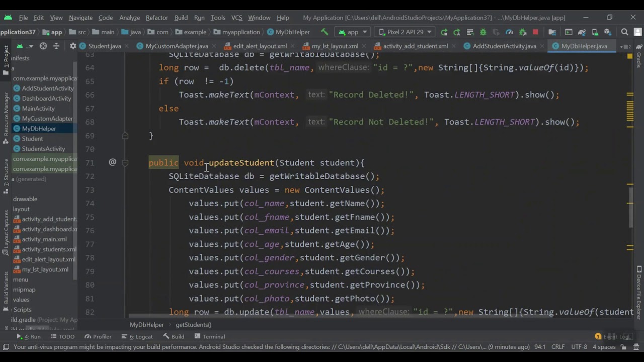Click Scroll from Source target icon
The height and width of the screenshot is (362, 644).
(43, 46)
